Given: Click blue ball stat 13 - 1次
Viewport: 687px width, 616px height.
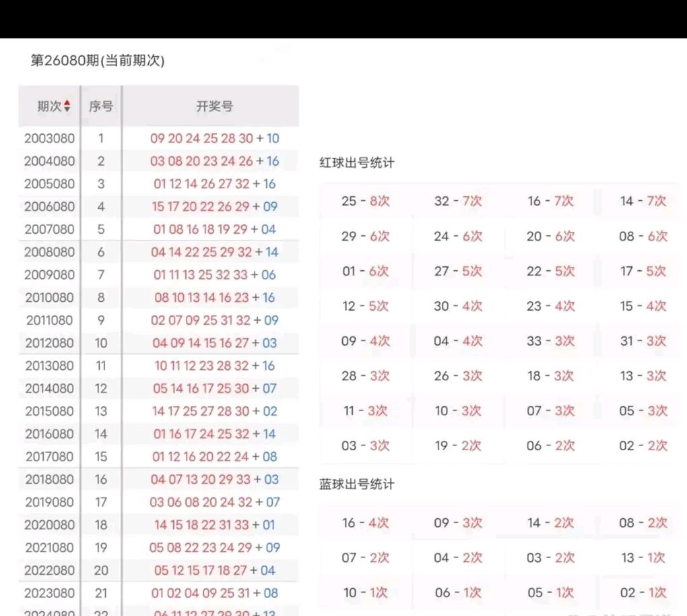Looking at the screenshot, I should click(x=643, y=557).
